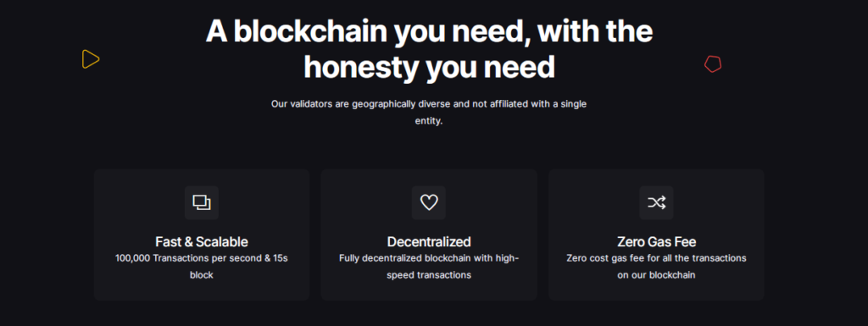Click the word 'entity.' in the subtitle
Image resolution: width=868 pixels, height=326 pixels.
[x=429, y=121]
